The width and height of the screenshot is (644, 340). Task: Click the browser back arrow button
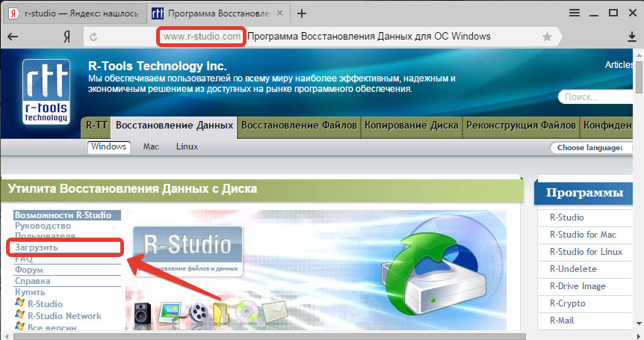pos(13,36)
